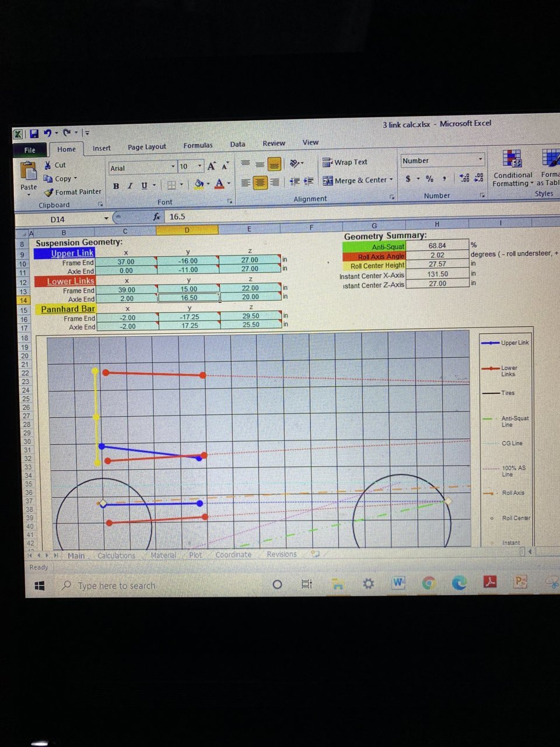Viewport: 560px width, 747px height.
Task: Click the formula bar showing 16.5
Action: tap(362, 215)
